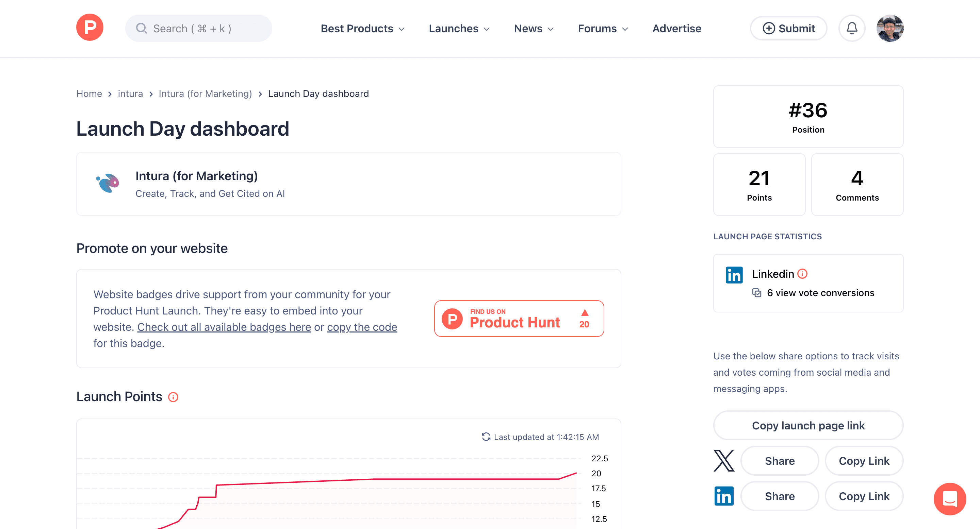Viewport: 980px width, 529px height.
Task: Click the refresh icon beside Last updated
Action: (486, 437)
